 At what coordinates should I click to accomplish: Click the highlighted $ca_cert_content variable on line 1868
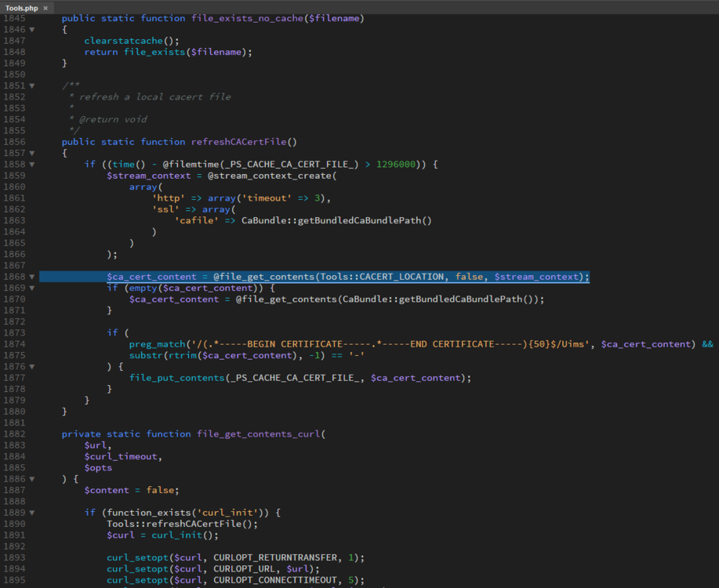152,277
